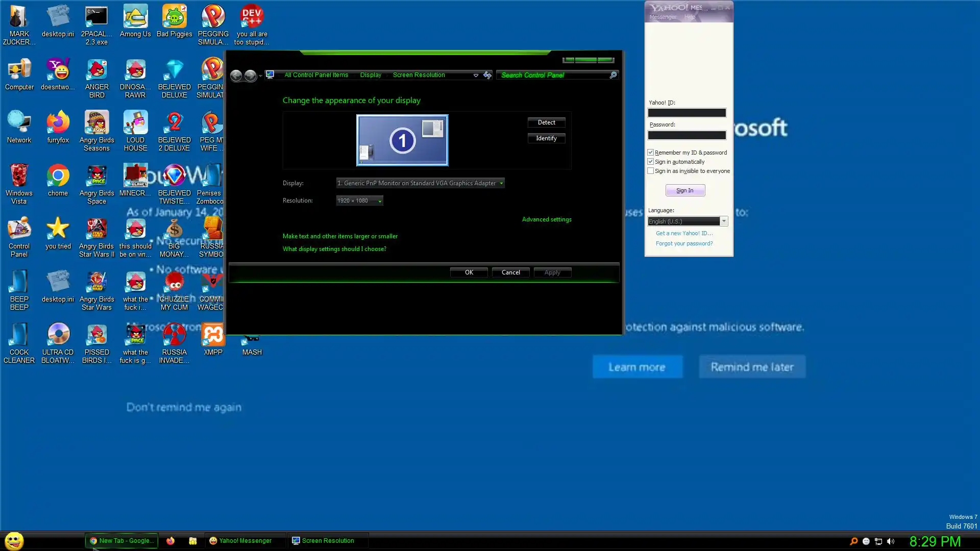
Task: Expand the Resolution dropdown
Action: pyautogui.click(x=359, y=201)
